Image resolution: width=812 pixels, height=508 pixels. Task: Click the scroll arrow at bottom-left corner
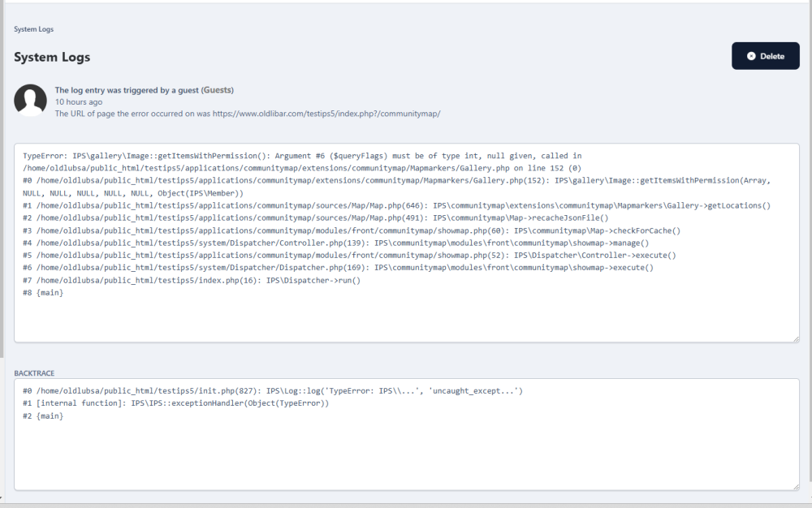[2, 499]
